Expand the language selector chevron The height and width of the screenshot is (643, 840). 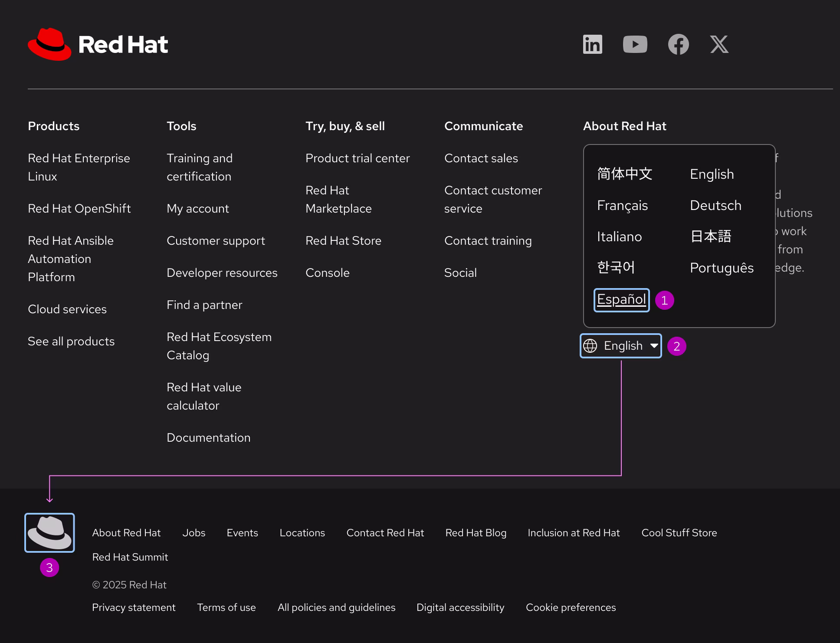653,346
